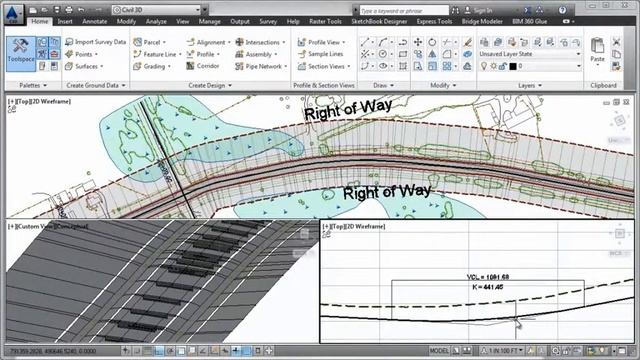The height and width of the screenshot is (360, 640).
Task: Toggle Infer Constraints in status bar
Action: [126, 350]
